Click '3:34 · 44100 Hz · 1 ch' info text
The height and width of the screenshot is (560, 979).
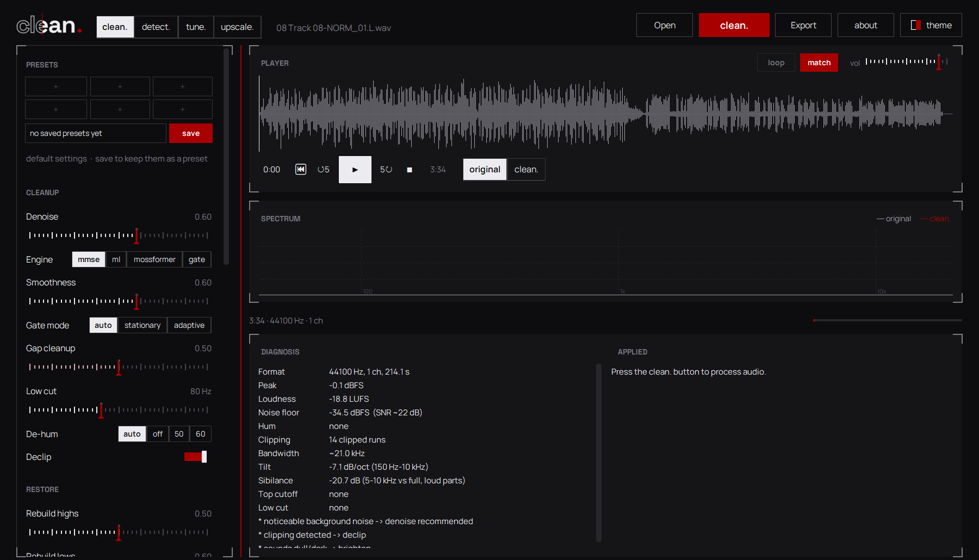tap(286, 321)
